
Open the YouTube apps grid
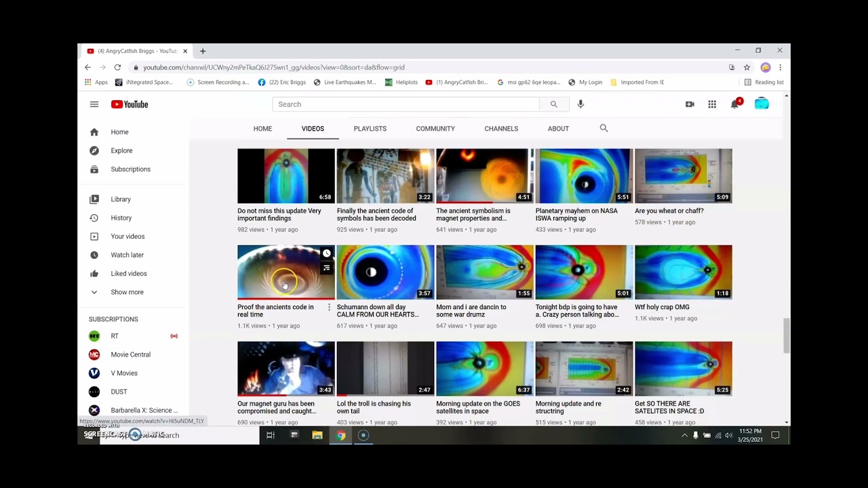pos(712,104)
